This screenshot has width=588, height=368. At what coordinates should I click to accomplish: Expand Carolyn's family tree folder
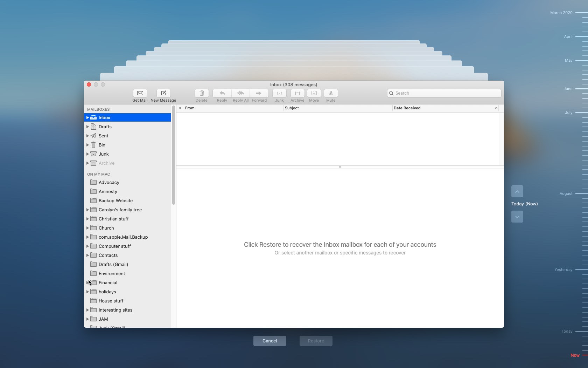[87, 210]
